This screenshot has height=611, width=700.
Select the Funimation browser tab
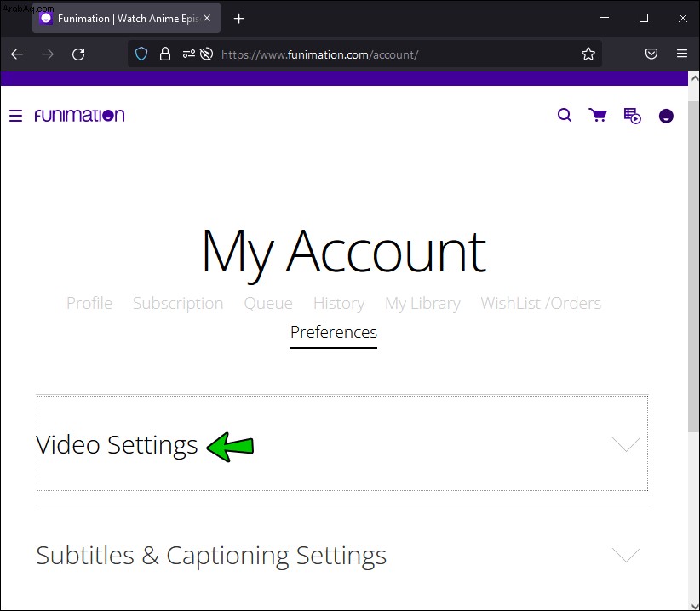[126, 18]
